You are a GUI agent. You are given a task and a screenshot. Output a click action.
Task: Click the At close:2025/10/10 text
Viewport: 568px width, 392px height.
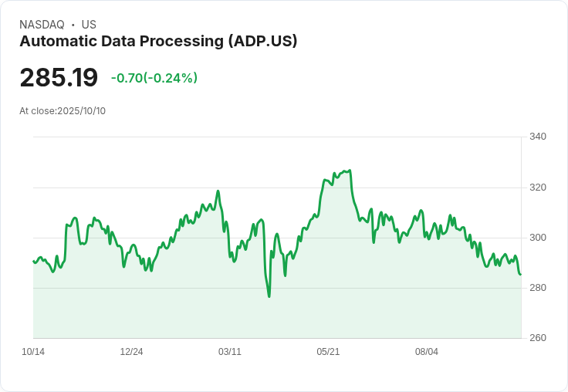pyautogui.click(x=63, y=111)
